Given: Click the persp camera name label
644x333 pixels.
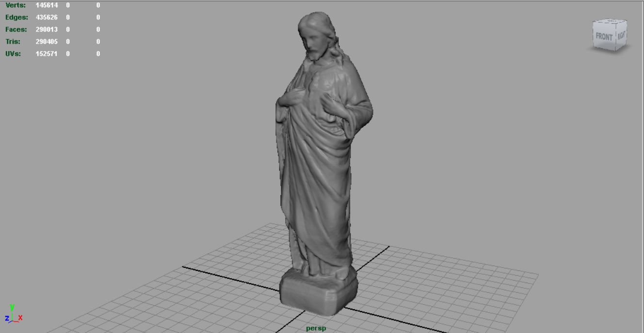Looking at the screenshot, I should [x=316, y=328].
